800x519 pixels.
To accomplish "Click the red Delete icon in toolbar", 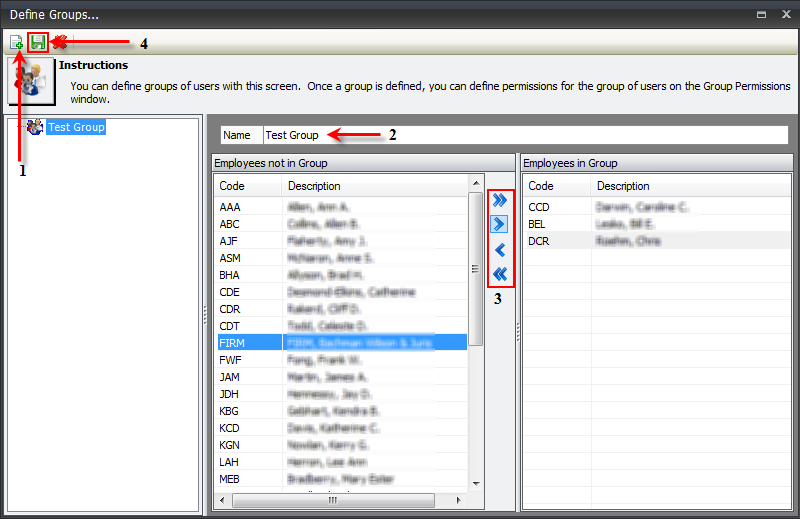I will point(60,42).
